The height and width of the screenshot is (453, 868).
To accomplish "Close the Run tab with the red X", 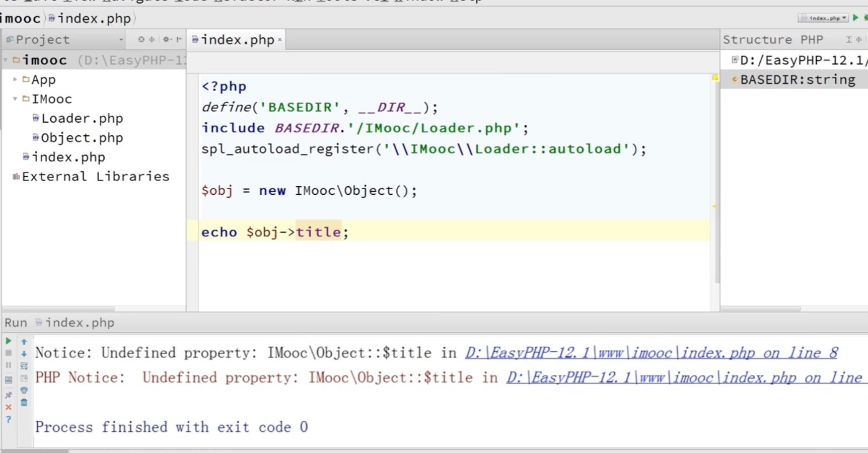I will [8, 407].
